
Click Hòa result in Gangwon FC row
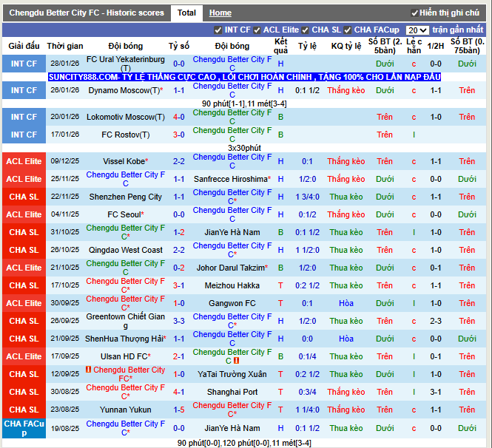click(x=346, y=304)
